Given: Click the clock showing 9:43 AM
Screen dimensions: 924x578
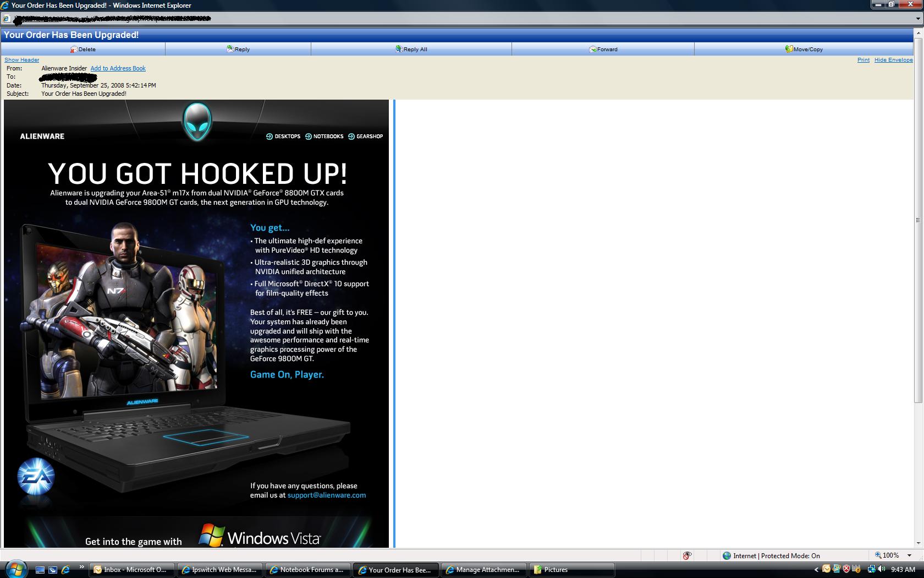Looking at the screenshot, I should click(903, 570).
